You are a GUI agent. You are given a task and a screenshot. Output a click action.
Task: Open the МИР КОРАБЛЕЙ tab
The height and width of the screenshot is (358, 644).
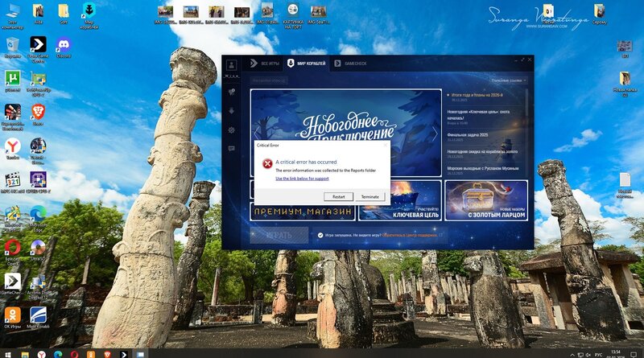point(307,63)
